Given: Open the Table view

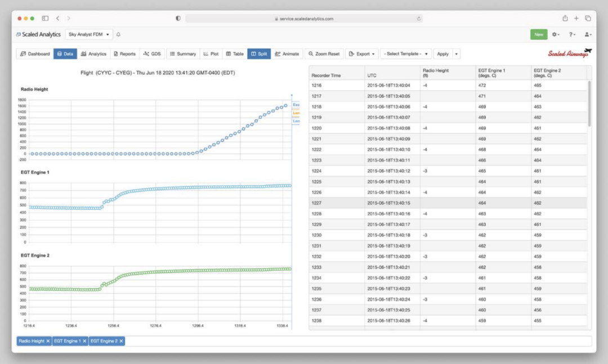Looking at the screenshot, I should [x=234, y=53].
